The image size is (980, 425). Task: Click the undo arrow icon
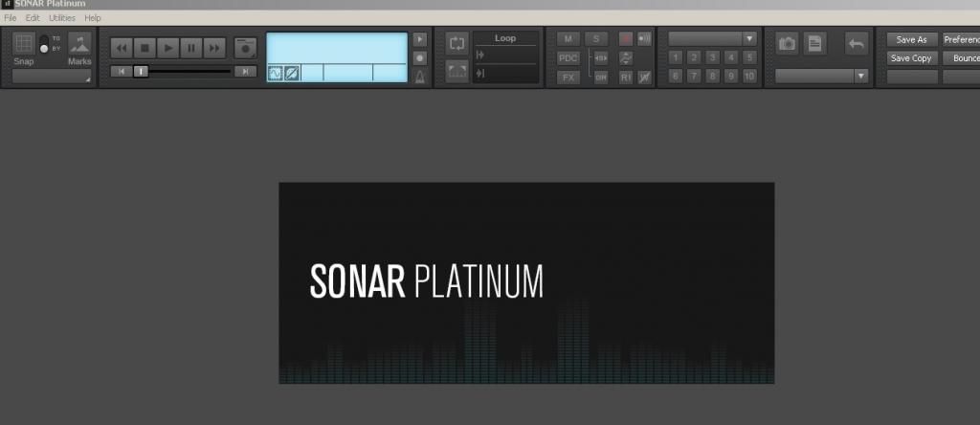[x=856, y=43]
